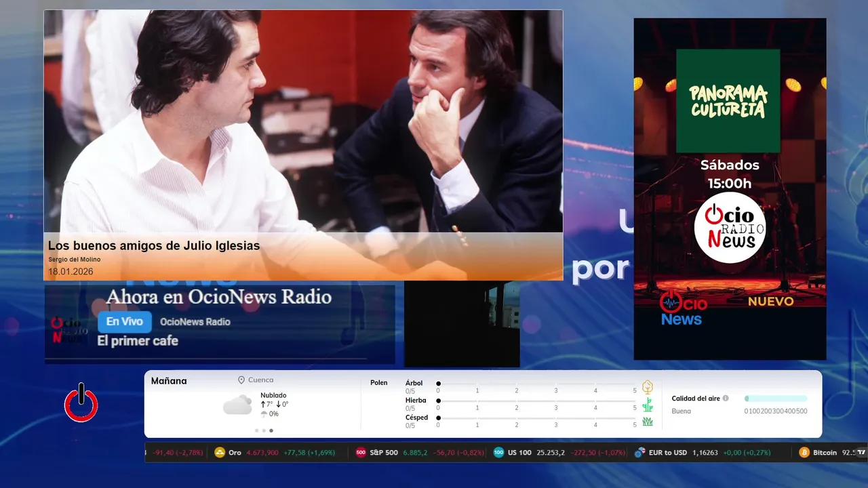Click the Sábados 15:00h schedule text
This screenshot has width=868, height=488.
[x=730, y=174]
